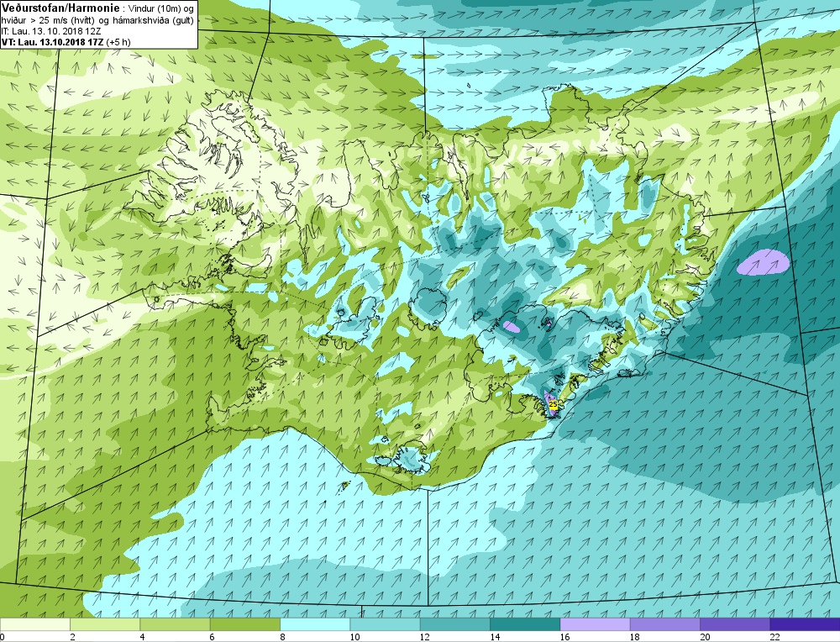Click the legend label '4'
840x642 pixels.
[143, 637]
